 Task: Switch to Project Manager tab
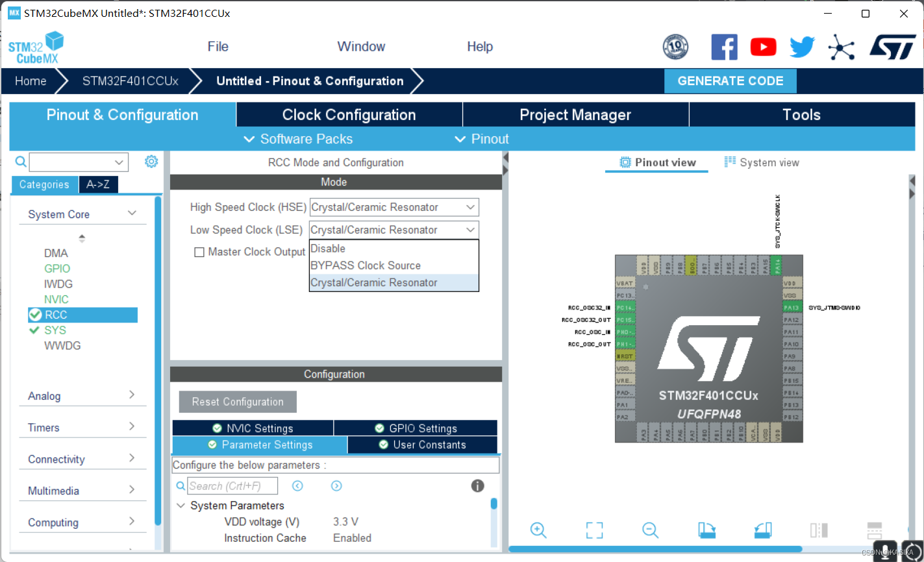tap(575, 115)
